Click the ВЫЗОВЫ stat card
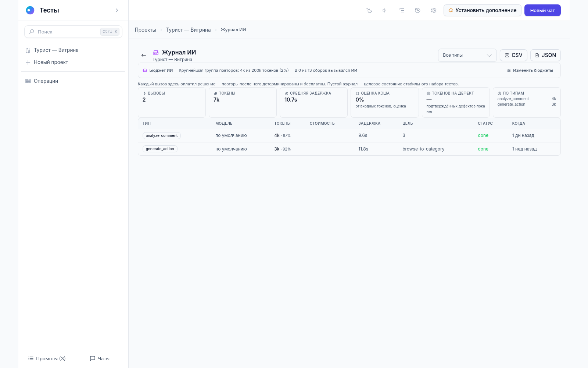This screenshot has height=368, width=588. (x=172, y=102)
